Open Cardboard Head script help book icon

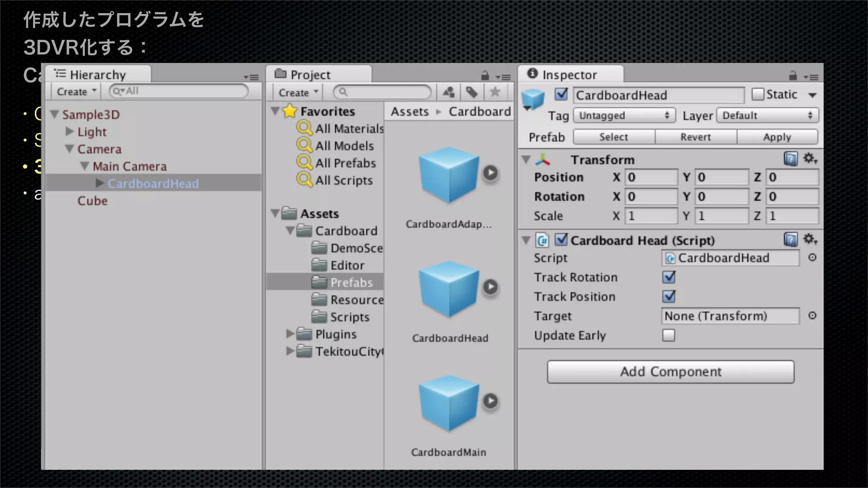790,240
